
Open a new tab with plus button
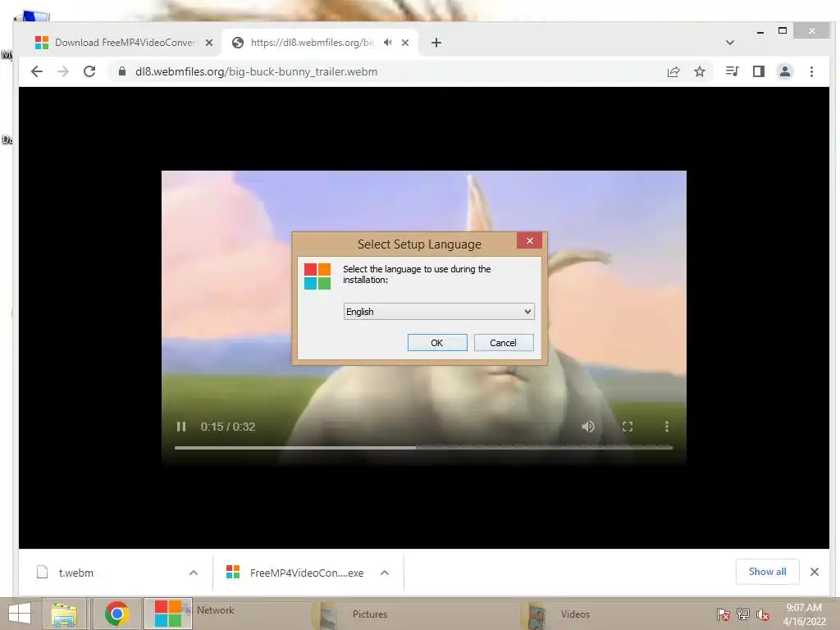pyautogui.click(x=436, y=43)
